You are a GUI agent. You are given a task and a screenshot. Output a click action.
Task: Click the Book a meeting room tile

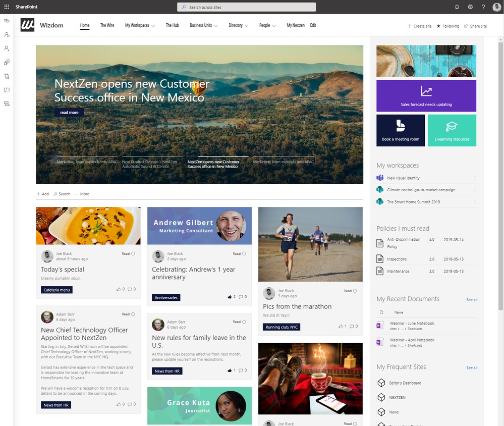pos(401,130)
